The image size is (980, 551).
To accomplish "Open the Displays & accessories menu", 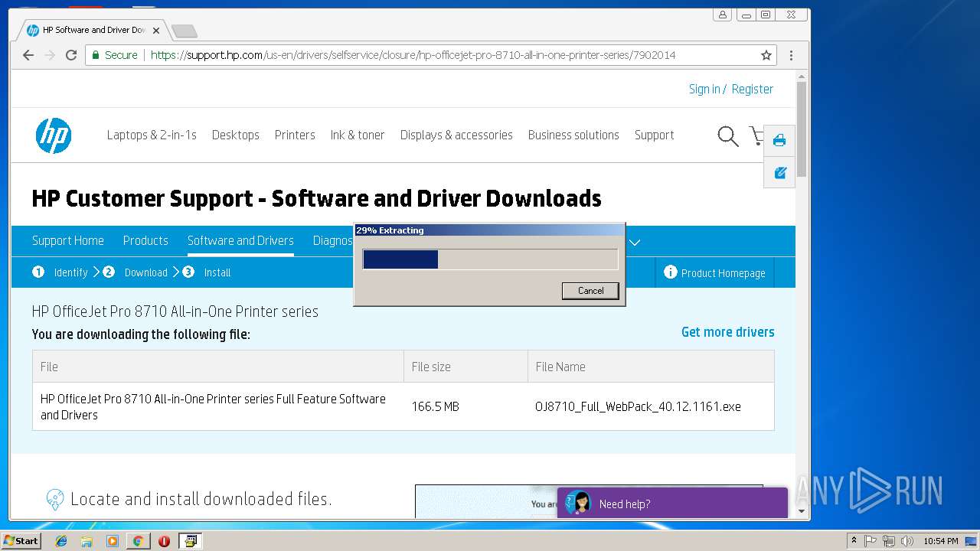I will (456, 135).
